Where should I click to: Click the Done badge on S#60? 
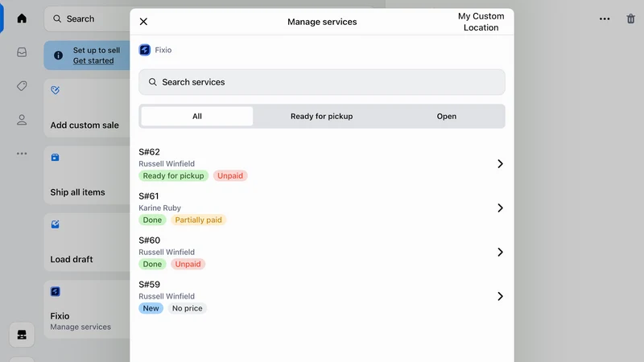click(x=152, y=264)
